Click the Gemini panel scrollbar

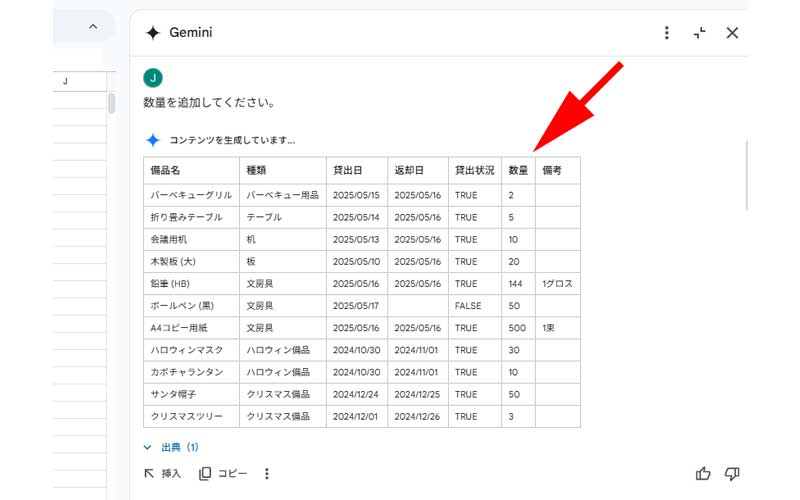click(x=746, y=175)
